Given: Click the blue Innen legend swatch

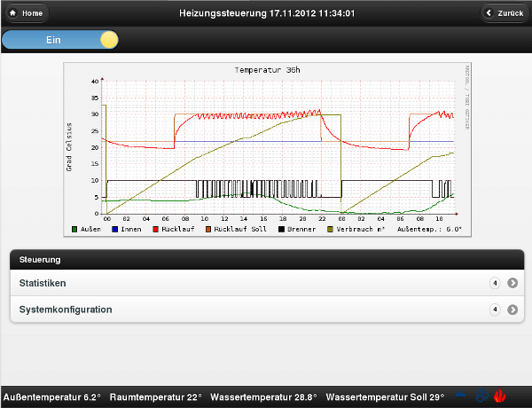Looking at the screenshot, I should (114, 230).
